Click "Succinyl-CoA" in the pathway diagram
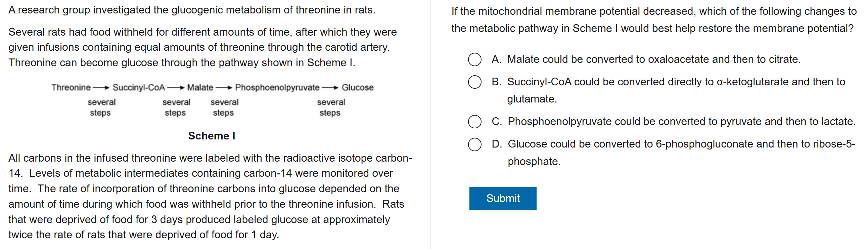Screen dimensions: 868x249 pos(138,88)
